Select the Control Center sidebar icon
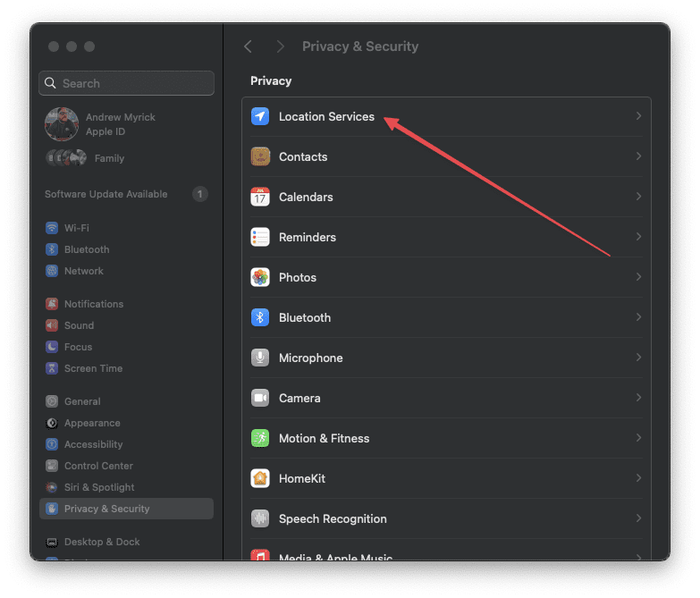Screen dimensions: 700x598 [x=52, y=466]
